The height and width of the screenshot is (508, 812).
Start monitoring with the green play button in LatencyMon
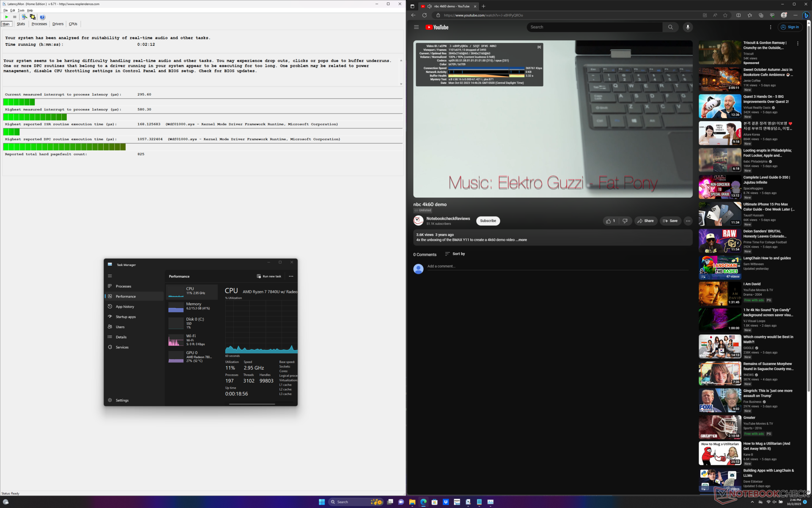point(6,17)
